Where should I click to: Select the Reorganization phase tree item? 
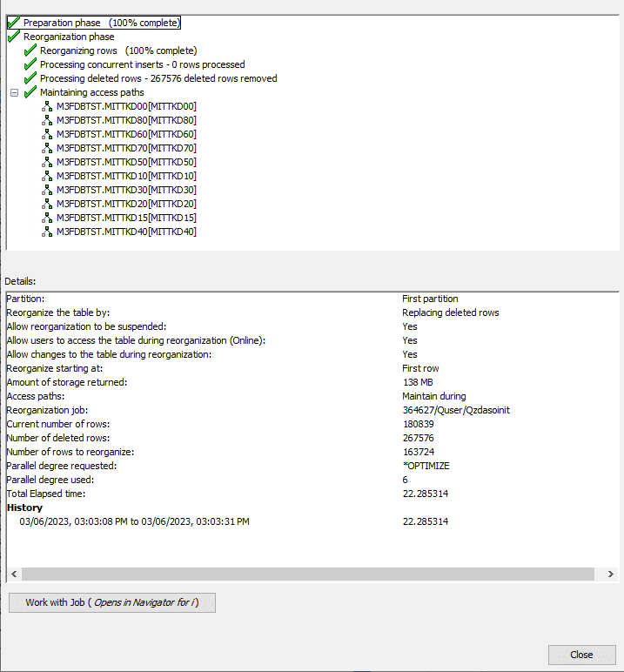point(68,37)
